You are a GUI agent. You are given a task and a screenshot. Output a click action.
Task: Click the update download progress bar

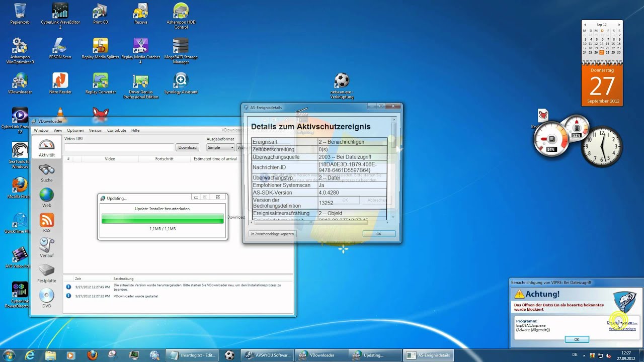(163, 219)
